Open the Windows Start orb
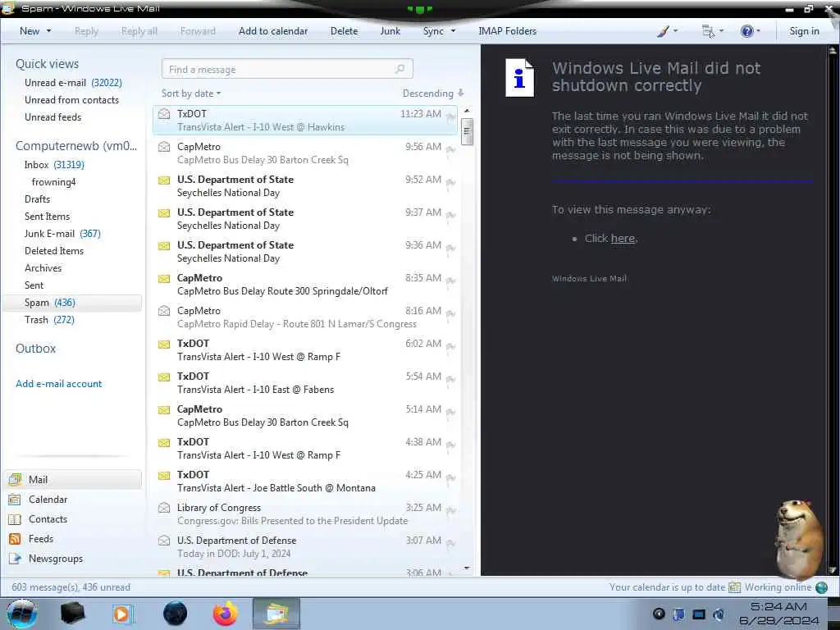 coord(21,614)
